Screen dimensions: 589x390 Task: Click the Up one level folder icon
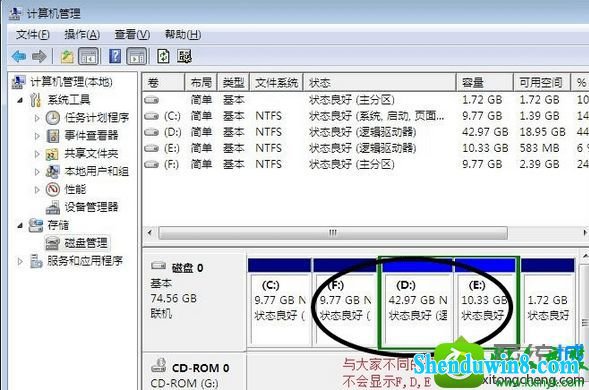point(67,57)
